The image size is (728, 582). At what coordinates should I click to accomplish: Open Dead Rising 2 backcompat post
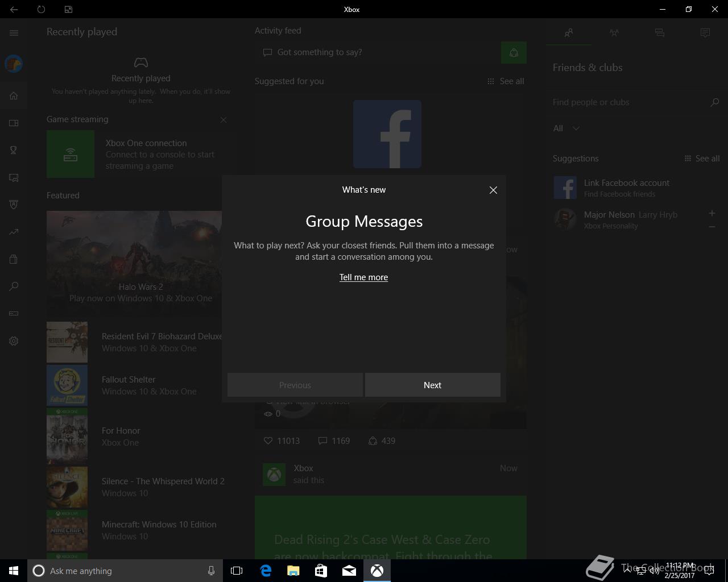pos(391,527)
